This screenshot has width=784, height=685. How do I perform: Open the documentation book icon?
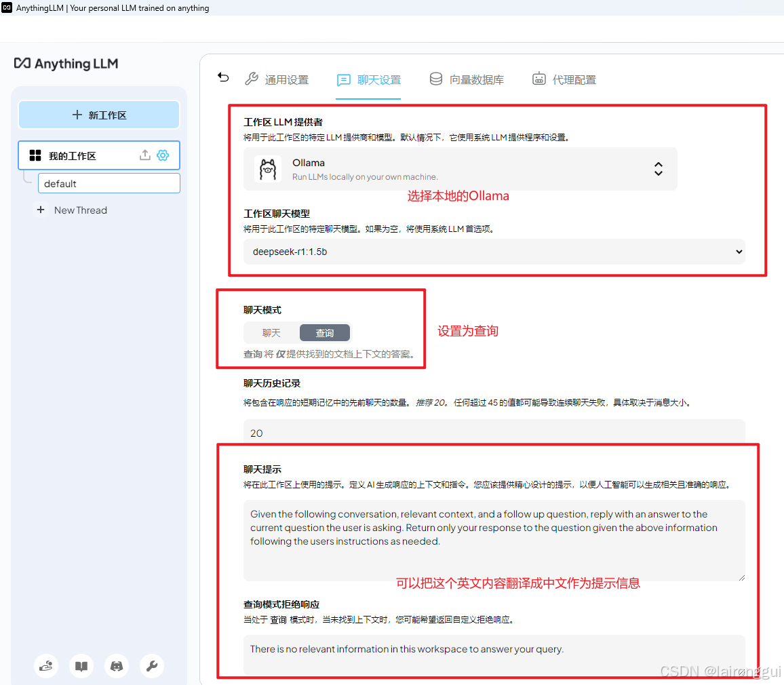(x=81, y=666)
